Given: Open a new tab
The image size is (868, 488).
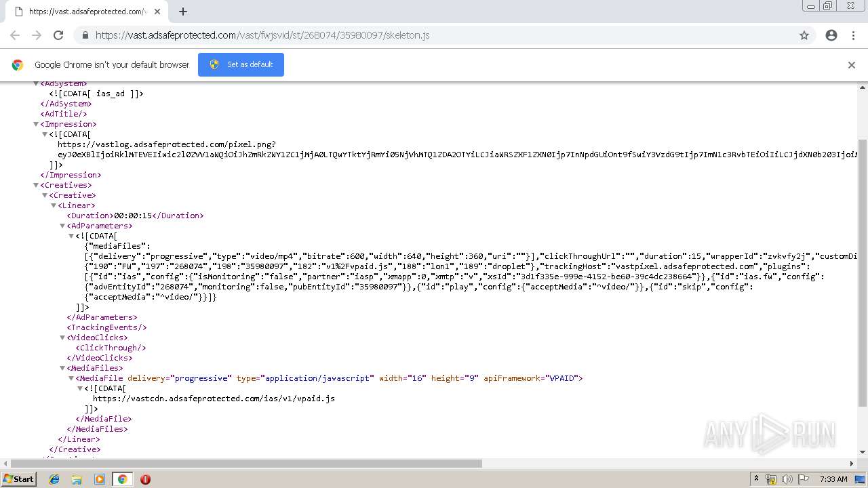Looking at the screenshot, I should [x=182, y=12].
